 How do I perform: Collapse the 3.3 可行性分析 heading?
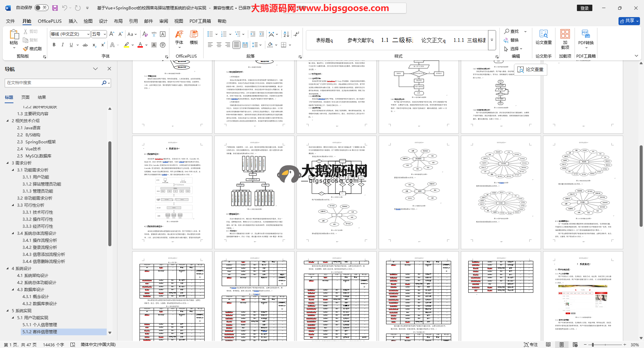(x=13, y=205)
